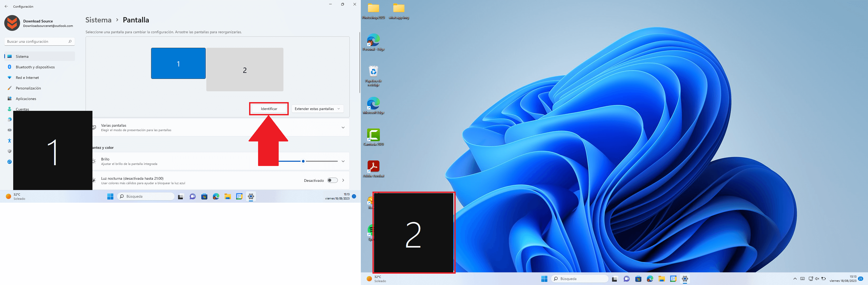
Task: Click the Buscar una configuración search field
Action: tap(39, 41)
